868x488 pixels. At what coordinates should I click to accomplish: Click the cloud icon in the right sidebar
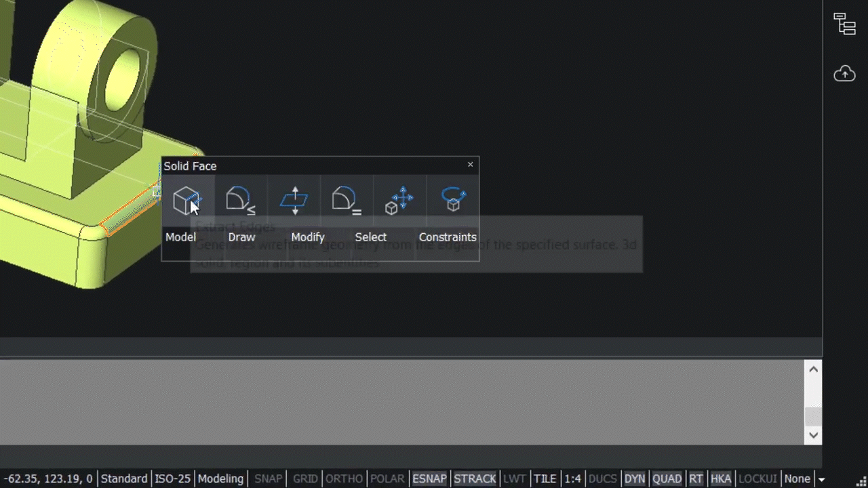click(844, 73)
